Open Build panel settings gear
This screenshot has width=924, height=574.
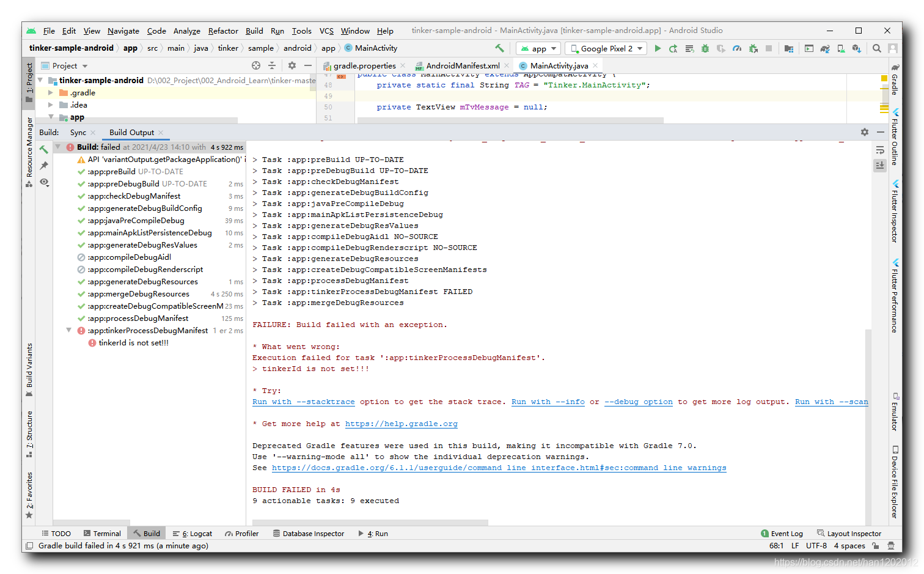pyautogui.click(x=865, y=132)
